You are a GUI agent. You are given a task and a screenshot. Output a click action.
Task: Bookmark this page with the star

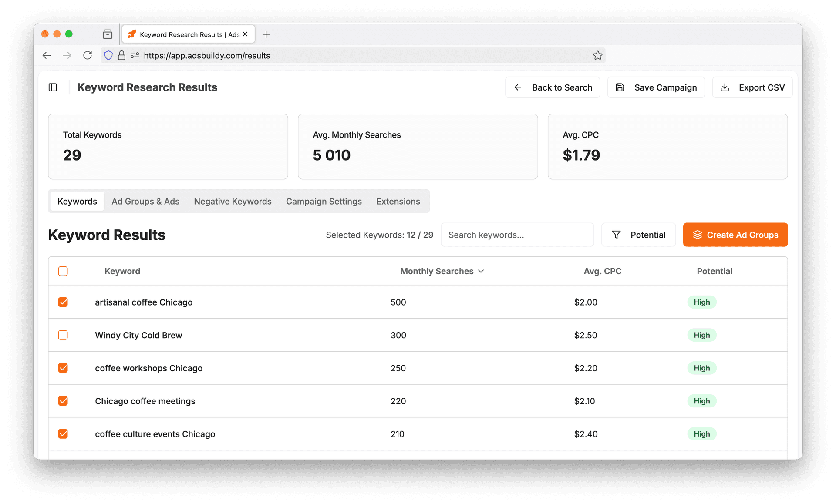(597, 55)
